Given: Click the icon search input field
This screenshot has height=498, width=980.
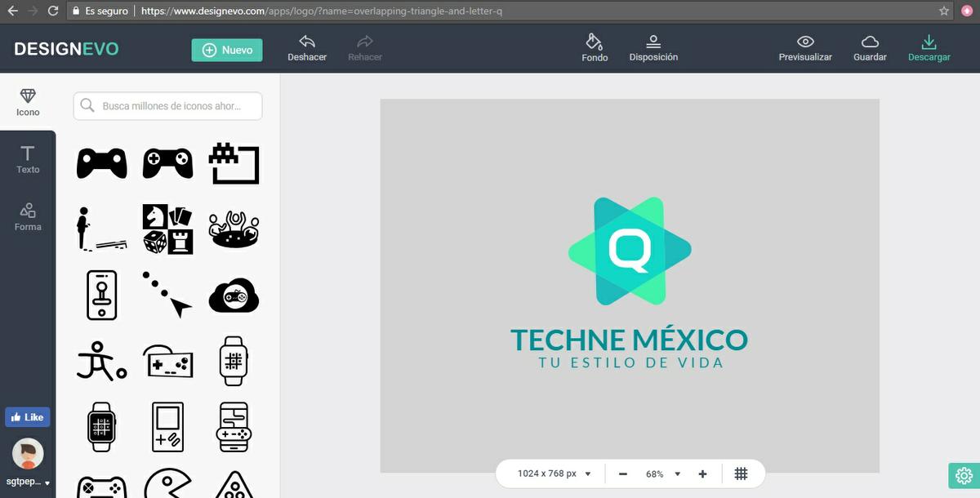Looking at the screenshot, I should click(x=176, y=106).
